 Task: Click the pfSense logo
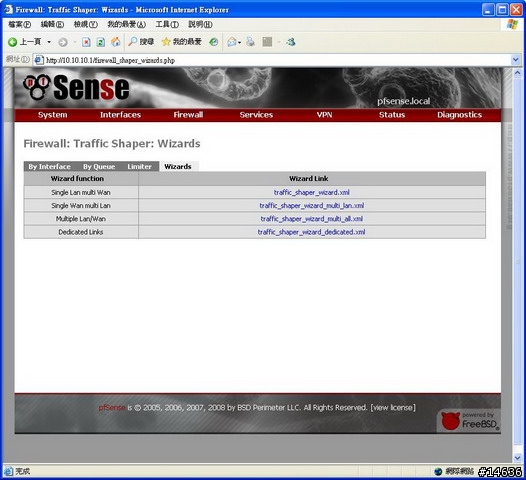click(76, 87)
